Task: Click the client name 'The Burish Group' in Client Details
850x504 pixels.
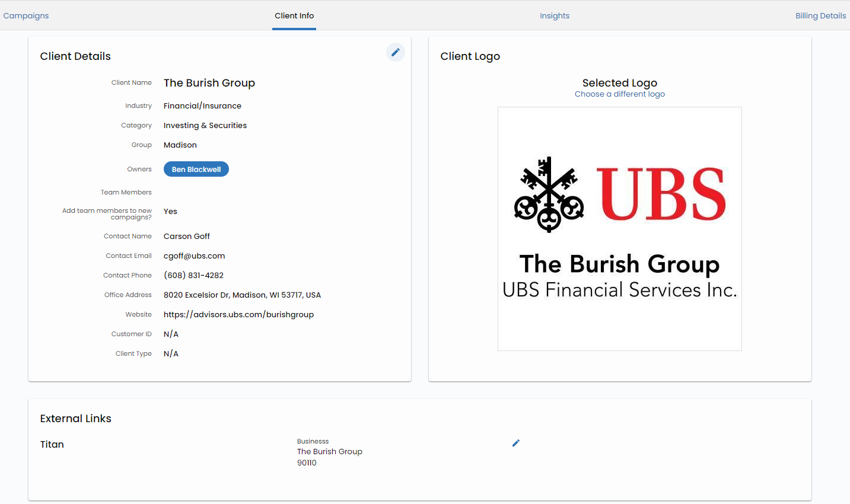Action: pyautogui.click(x=209, y=83)
